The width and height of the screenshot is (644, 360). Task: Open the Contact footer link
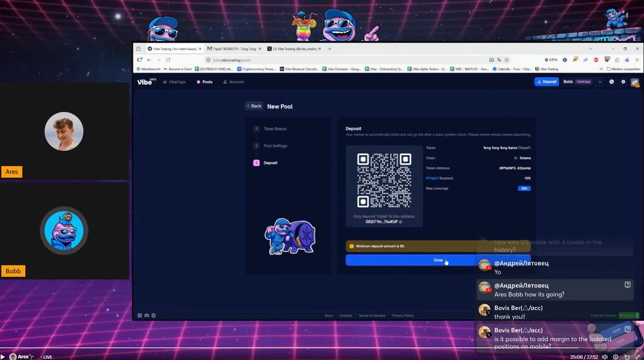pyautogui.click(x=346, y=315)
